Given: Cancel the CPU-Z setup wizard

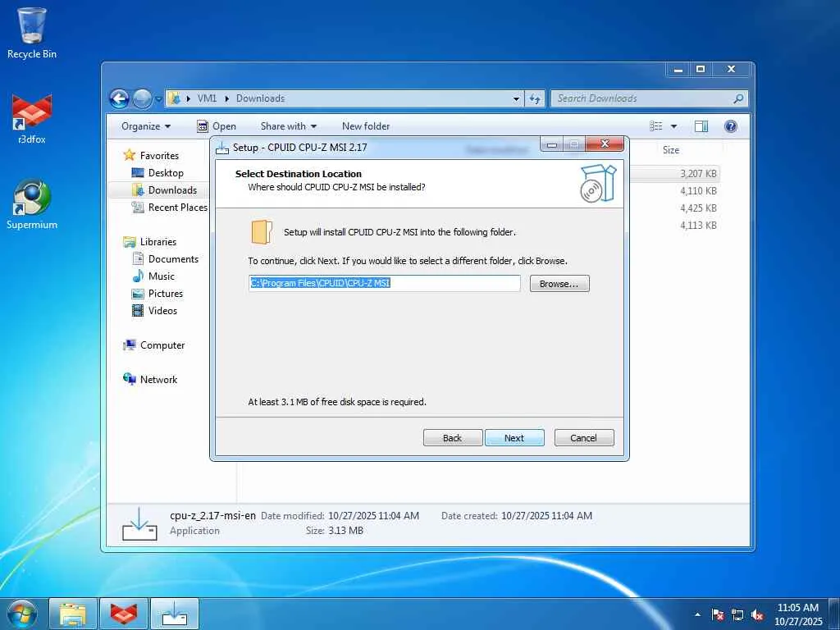Looking at the screenshot, I should [x=584, y=438].
